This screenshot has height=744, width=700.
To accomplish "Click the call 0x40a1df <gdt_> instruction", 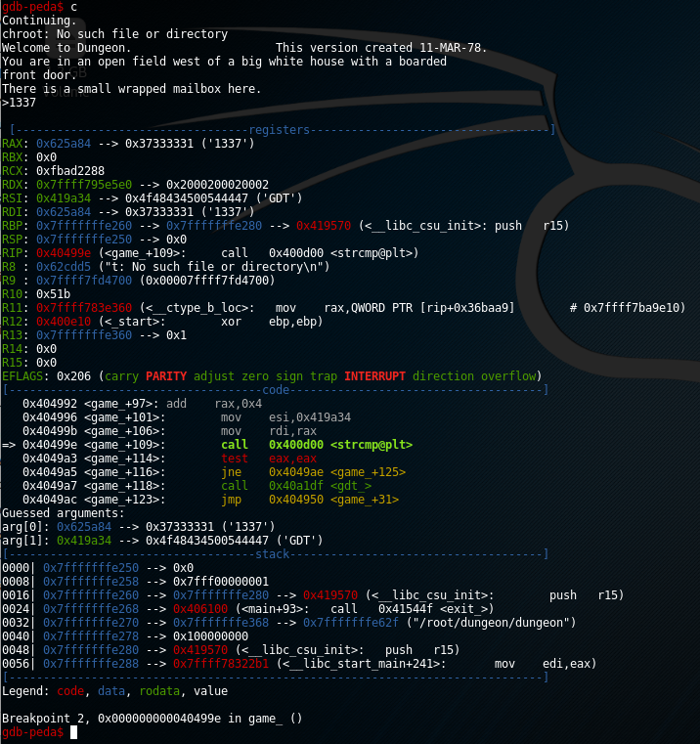I will (296, 486).
